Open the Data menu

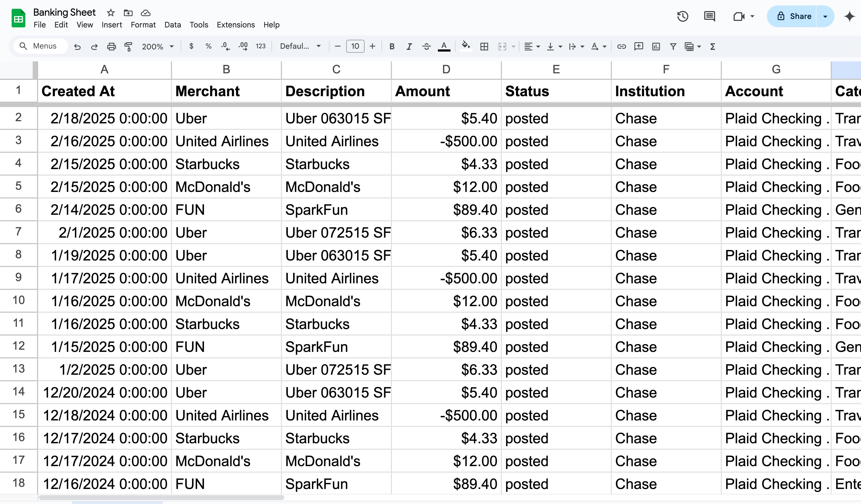[x=172, y=25]
